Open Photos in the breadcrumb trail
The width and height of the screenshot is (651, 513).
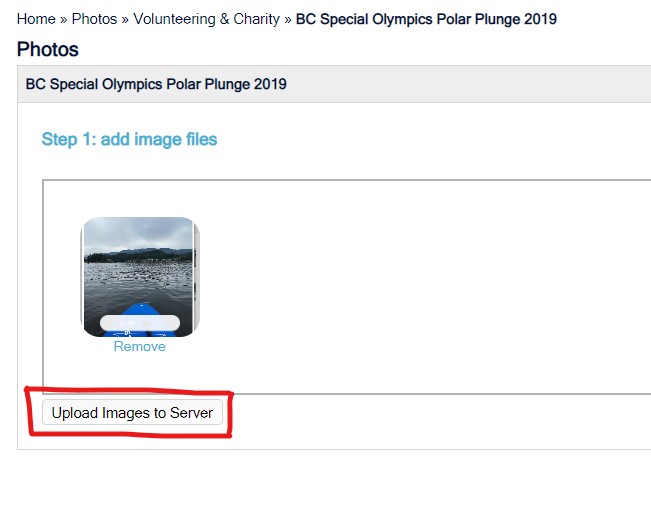tap(94, 19)
